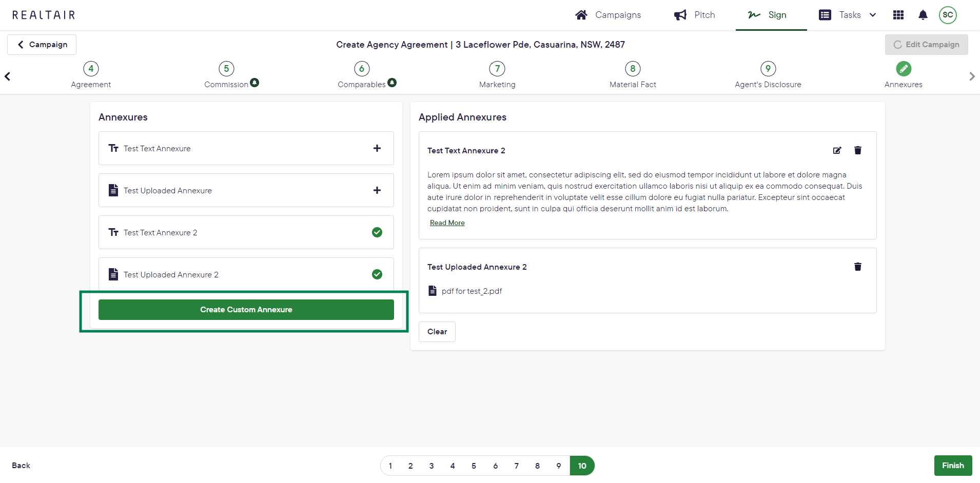Delete Test Uploaded Annexure 2 via trash icon
Image resolution: width=980 pixels, height=483 pixels.
tap(857, 267)
